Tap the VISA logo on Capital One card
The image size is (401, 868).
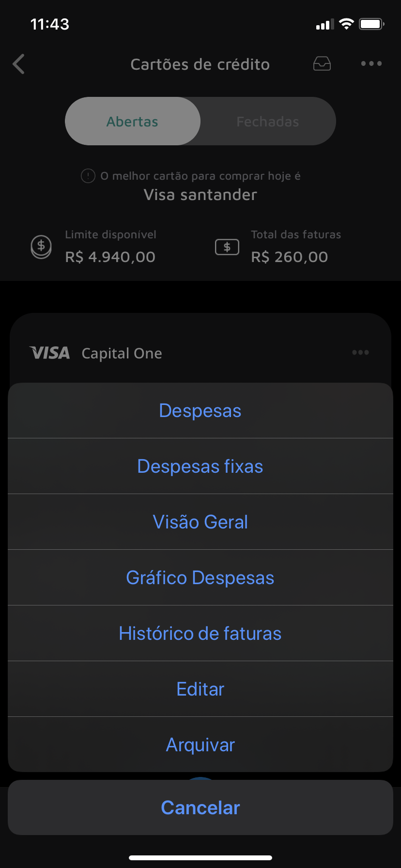pos(50,353)
